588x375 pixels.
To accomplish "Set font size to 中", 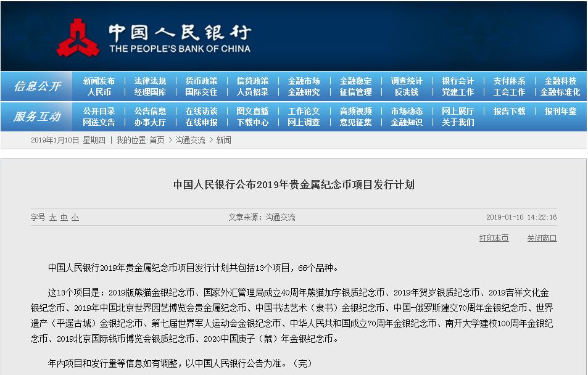I will click(64, 218).
